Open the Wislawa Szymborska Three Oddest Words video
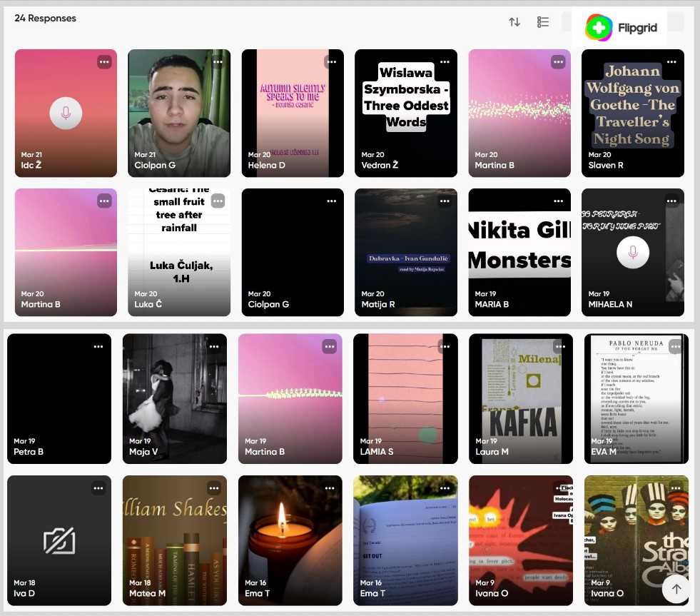 [406, 113]
